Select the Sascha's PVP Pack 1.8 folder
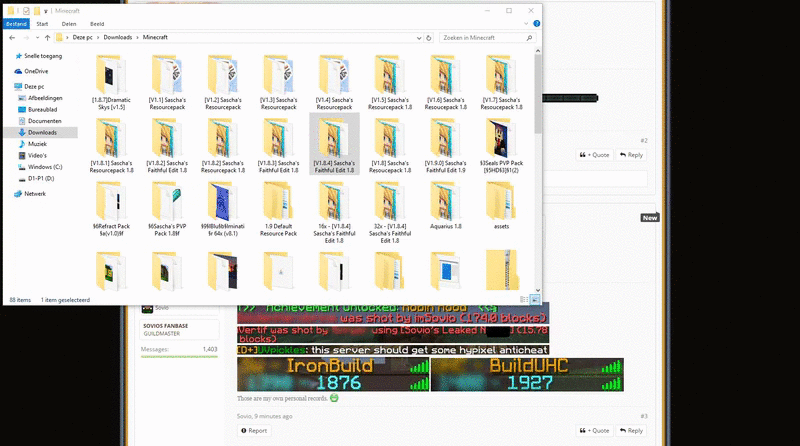This screenshot has width=800, height=446. [x=167, y=209]
